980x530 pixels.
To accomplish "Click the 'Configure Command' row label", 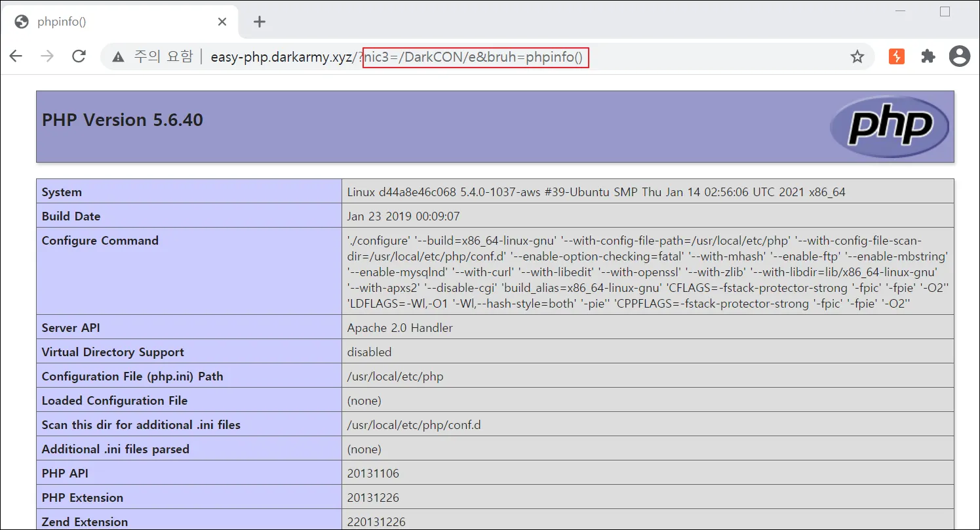I will pyautogui.click(x=100, y=241).
